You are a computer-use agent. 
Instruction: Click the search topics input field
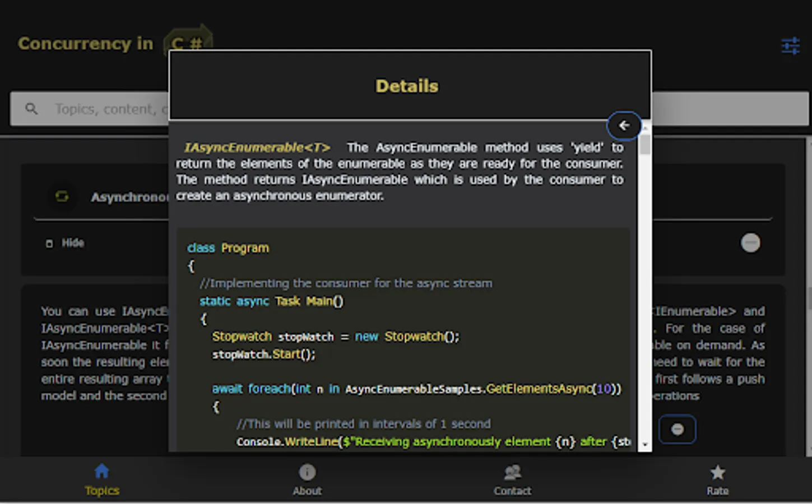pyautogui.click(x=410, y=109)
